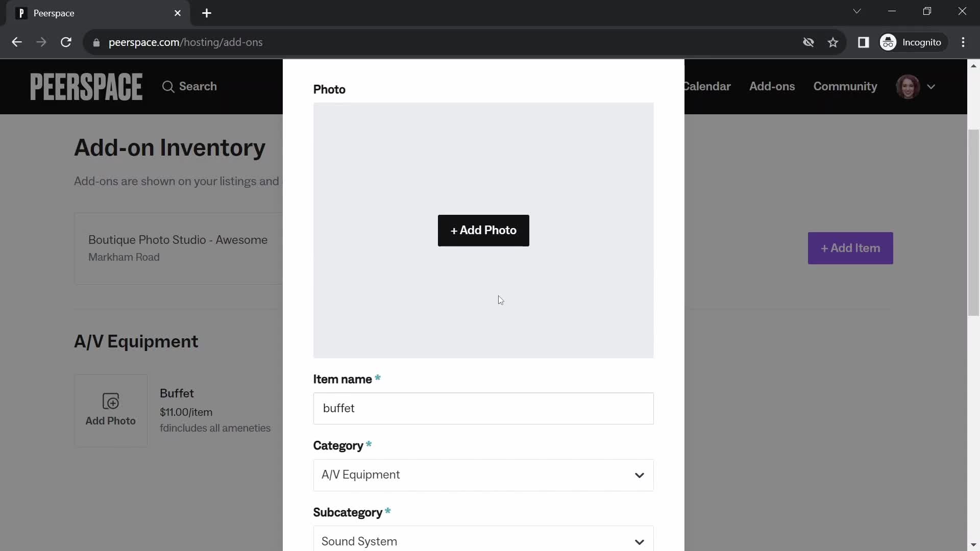Expand the Subcategory dropdown menu

pyautogui.click(x=482, y=541)
